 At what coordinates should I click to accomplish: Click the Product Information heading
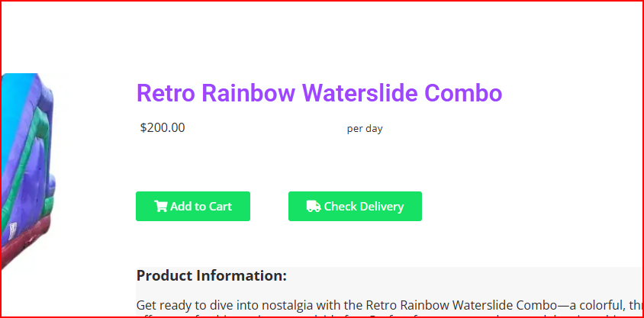click(211, 275)
